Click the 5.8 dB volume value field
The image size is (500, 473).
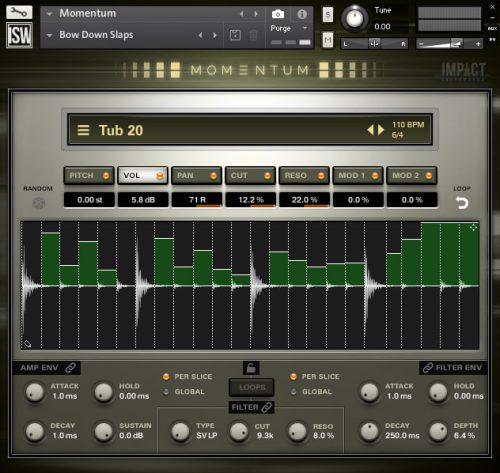click(143, 200)
